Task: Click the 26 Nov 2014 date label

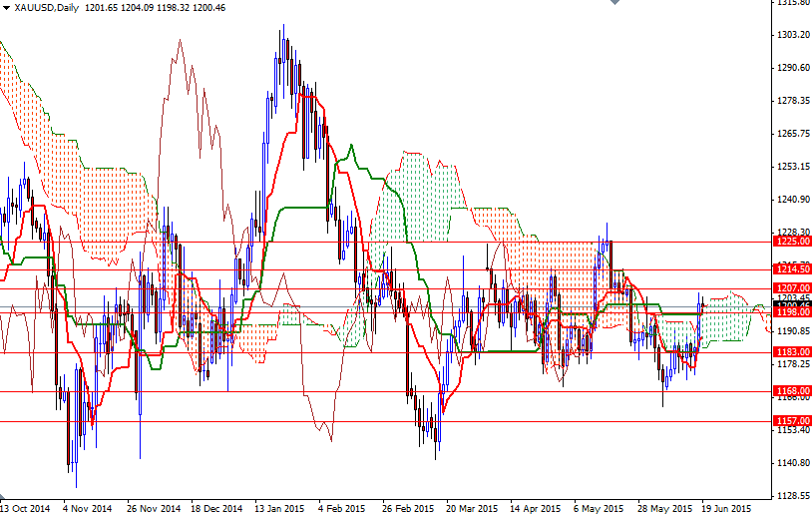Action: pos(154,508)
